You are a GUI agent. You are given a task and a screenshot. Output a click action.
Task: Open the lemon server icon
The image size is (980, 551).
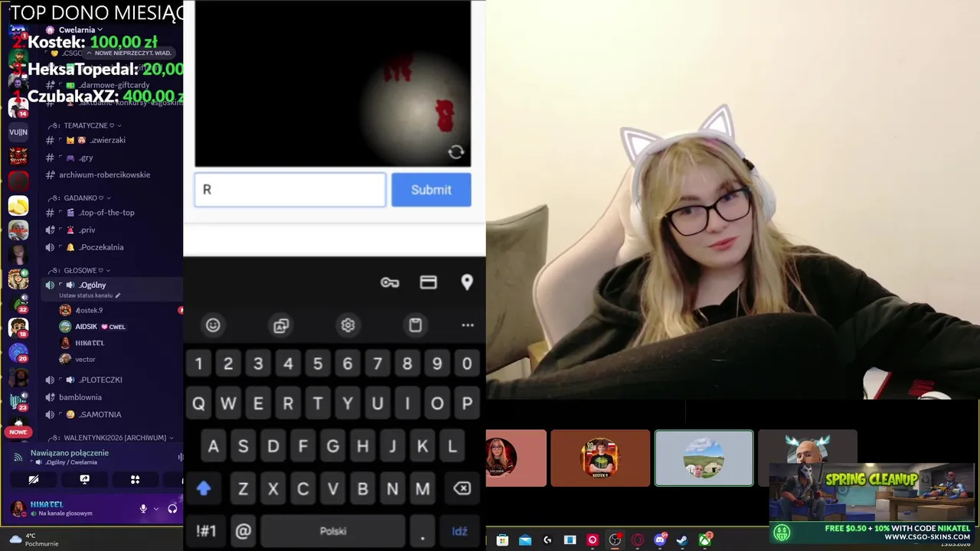point(18,206)
